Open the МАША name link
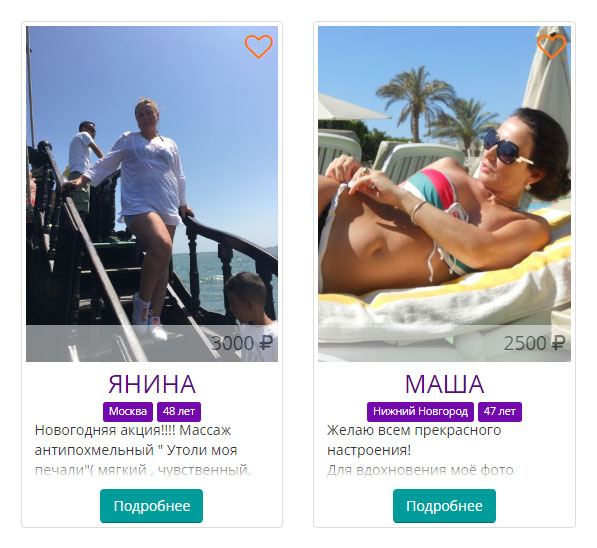Screen dimensions: 597x548 coord(444,384)
